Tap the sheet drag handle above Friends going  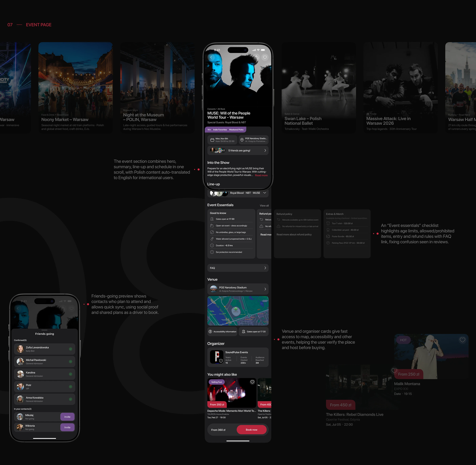click(x=45, y=330)
